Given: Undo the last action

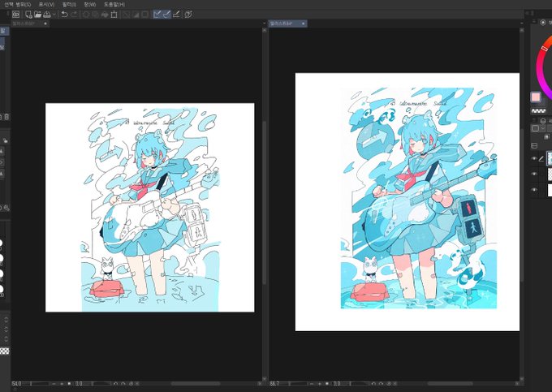Looking at the screenshot, I should coord(64,15).
